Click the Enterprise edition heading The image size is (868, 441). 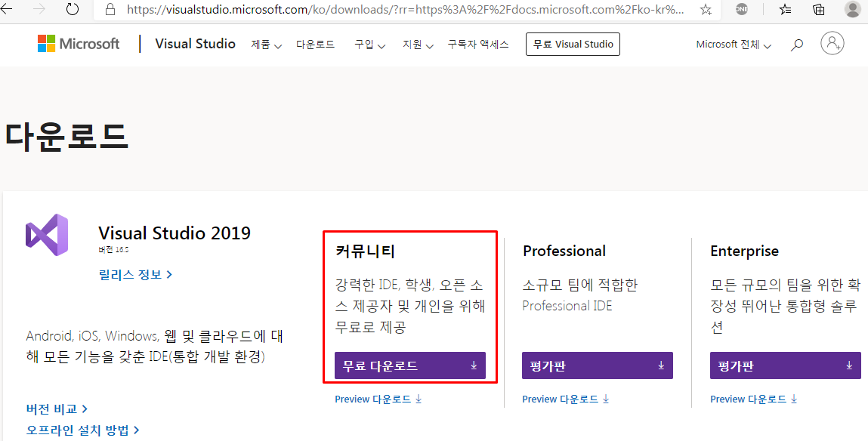(745, 251)
